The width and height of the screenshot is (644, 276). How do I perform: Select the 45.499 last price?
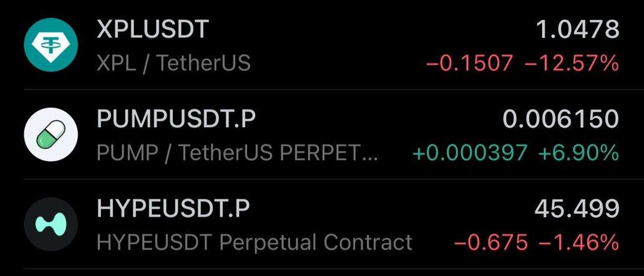click(x=577, y=209)
